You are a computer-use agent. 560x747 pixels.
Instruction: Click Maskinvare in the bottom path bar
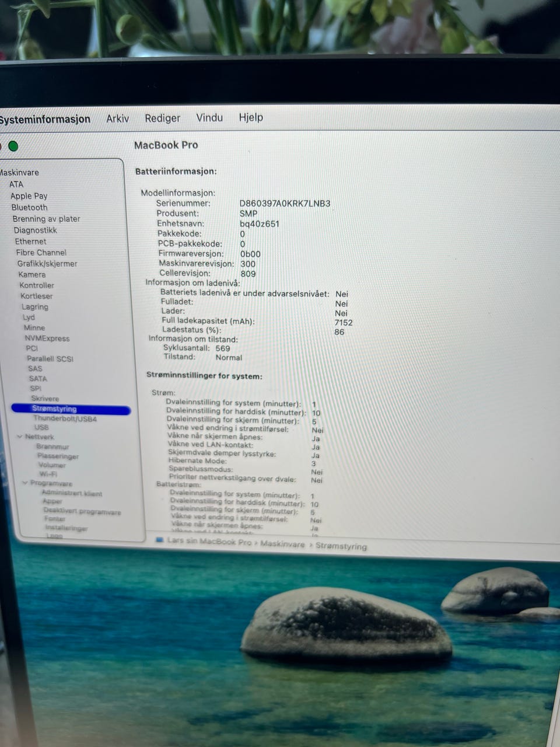pyautogui.click(x=282, y=544)
